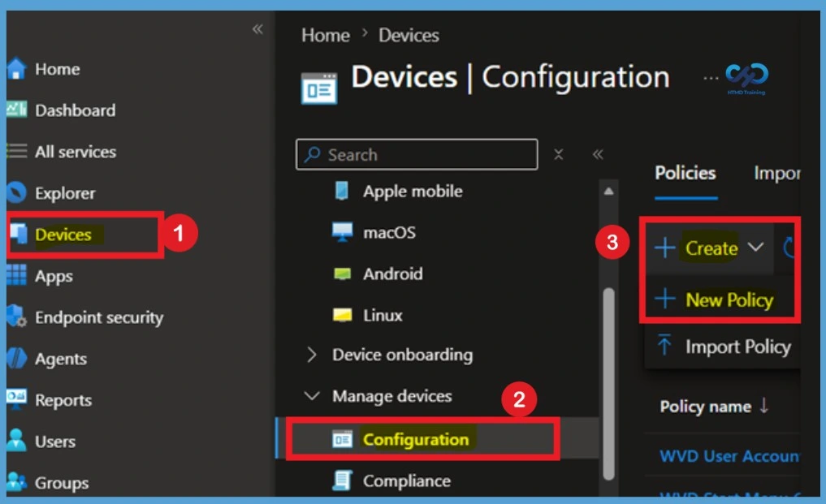
Task: Click the upload arrow beside Import Policy
Action: point(664,345)
